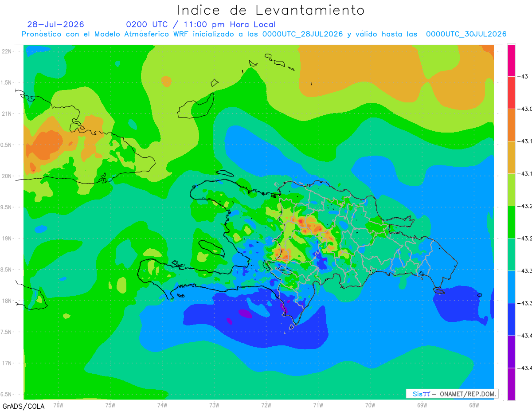
Task: Click the 73W longitude label
Action: point(214,405)
